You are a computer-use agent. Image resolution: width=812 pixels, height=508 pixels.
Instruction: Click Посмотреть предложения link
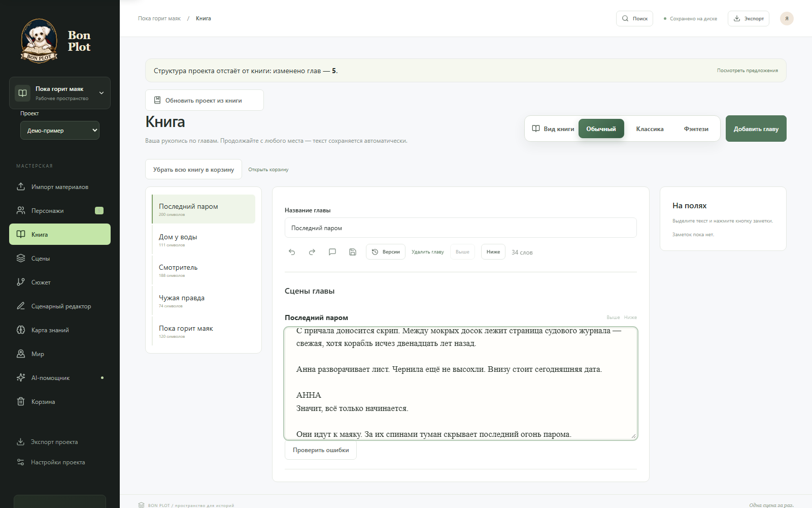coord(747,71)
